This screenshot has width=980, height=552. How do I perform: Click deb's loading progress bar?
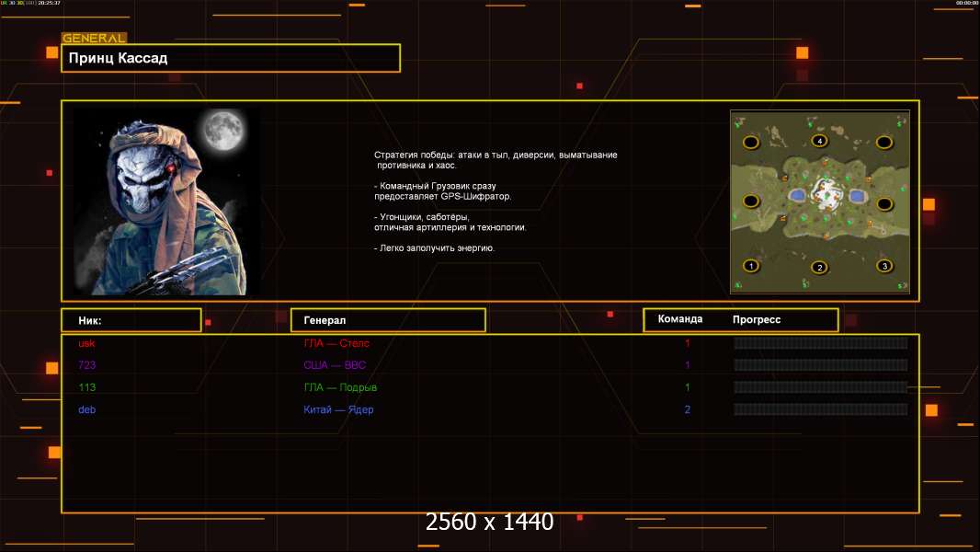(821, 410)
